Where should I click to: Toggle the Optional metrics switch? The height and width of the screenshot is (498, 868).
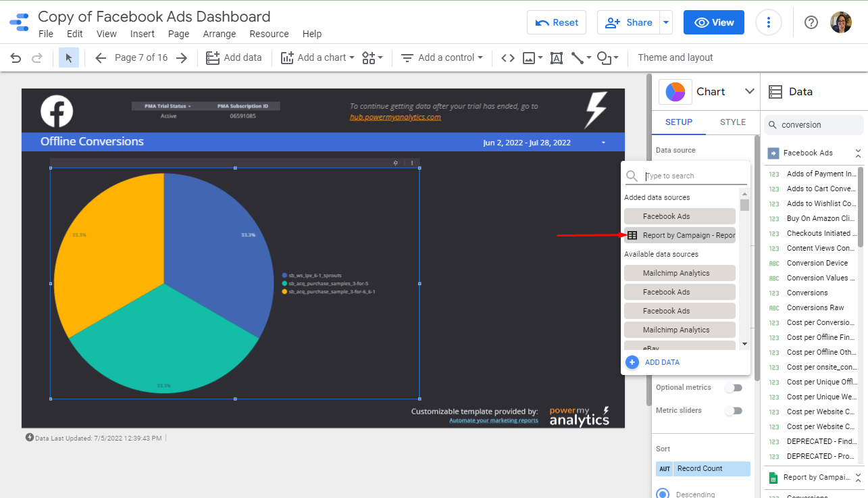click(x=733, y=388)
